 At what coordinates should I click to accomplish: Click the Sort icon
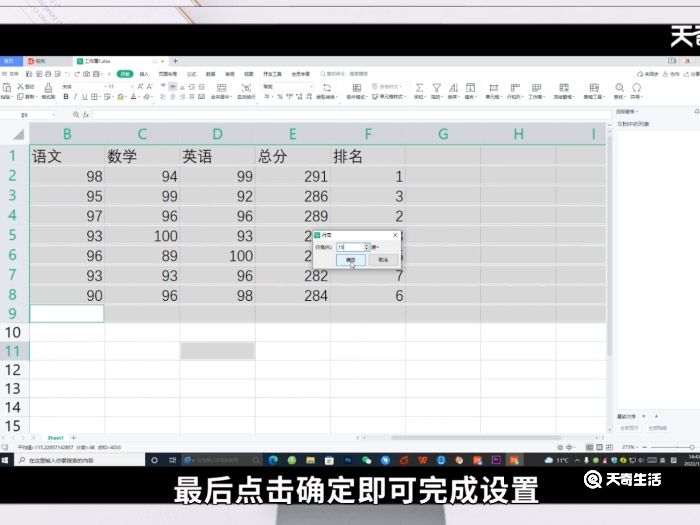tap(453, 88)
